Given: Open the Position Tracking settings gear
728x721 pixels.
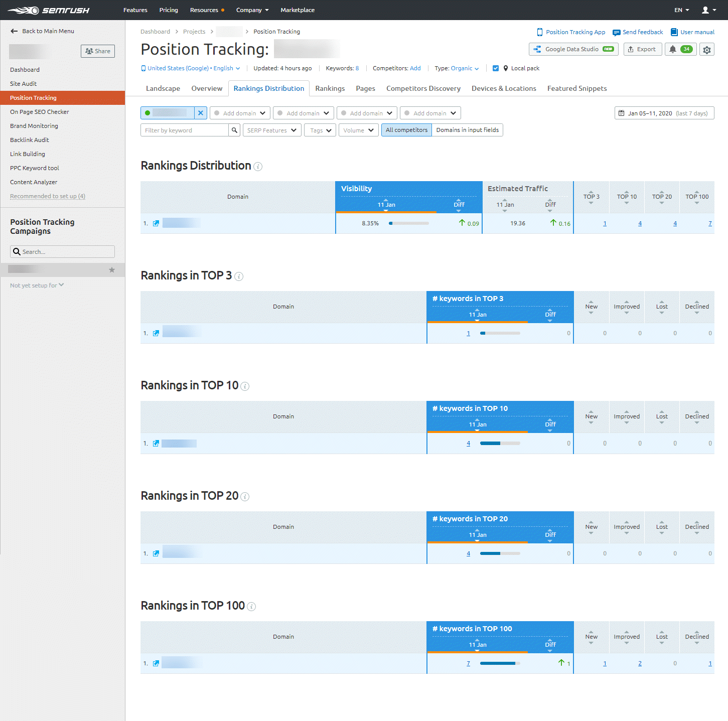Looking at the screenshot, I should (x=707, y=49).
